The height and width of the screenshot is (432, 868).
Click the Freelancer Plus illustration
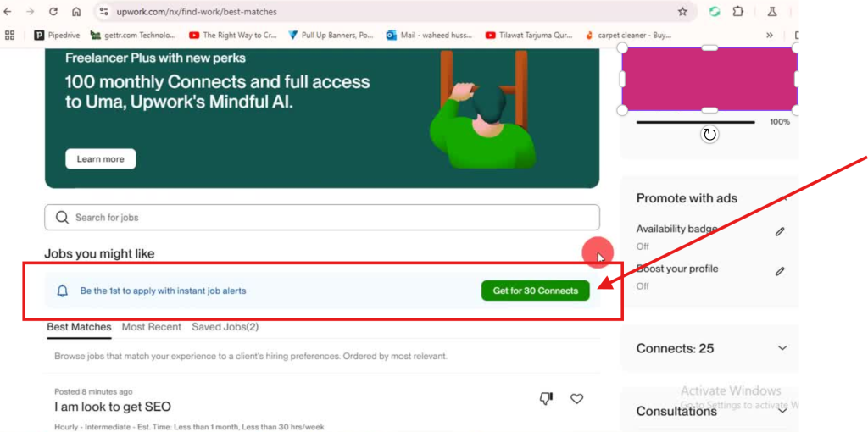click(x=481, y=109)
